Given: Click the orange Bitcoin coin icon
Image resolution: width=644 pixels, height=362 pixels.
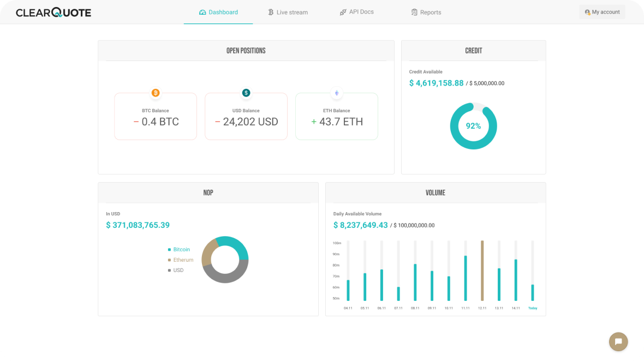Looking at the screenshot, I should pyautogui.click(x=156, y=93).
